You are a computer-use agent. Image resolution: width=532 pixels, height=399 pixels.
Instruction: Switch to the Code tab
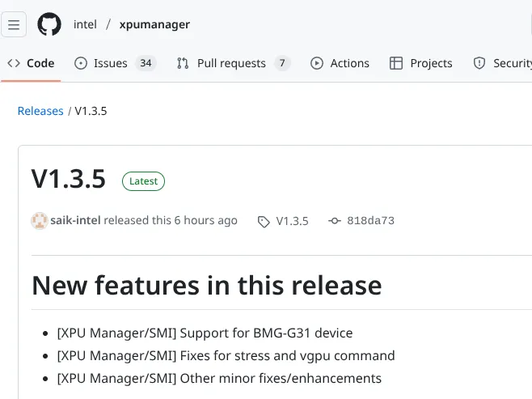tap(31, 63)
